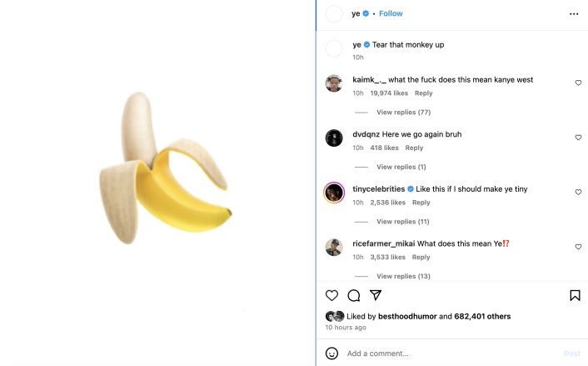588x366 pixels.
Task: Open the comment bubble icon
Action: click(353, 295)
